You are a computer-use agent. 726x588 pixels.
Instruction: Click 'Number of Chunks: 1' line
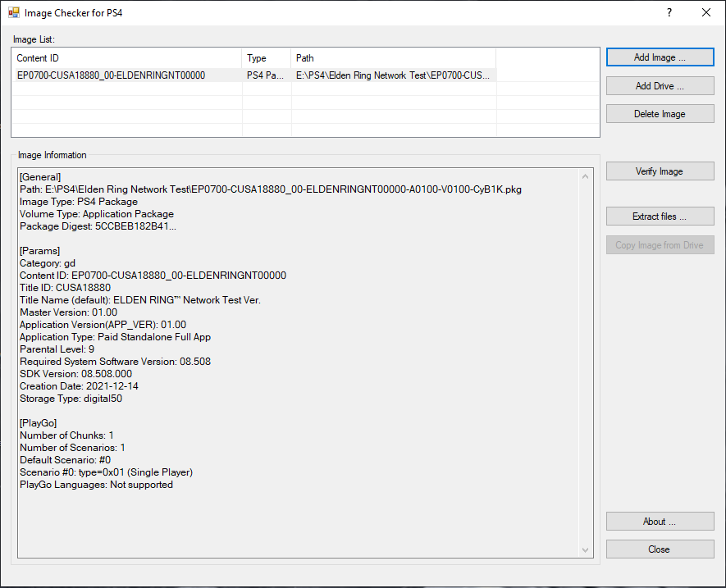tap(66, 435)
